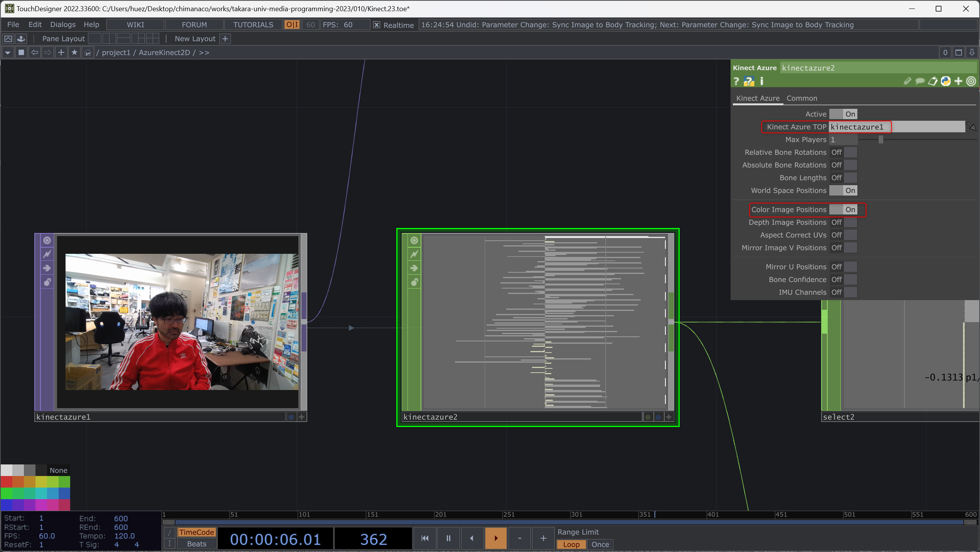Click the TUTORIALS button
The width and height of the screenshot is (980, 552).
point(253,25)
